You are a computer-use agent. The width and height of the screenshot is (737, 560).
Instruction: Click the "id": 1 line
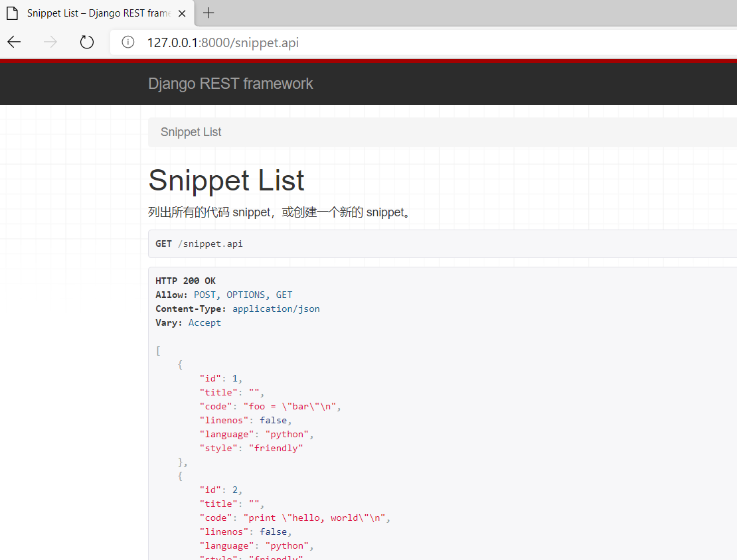[x=221, y=379]
